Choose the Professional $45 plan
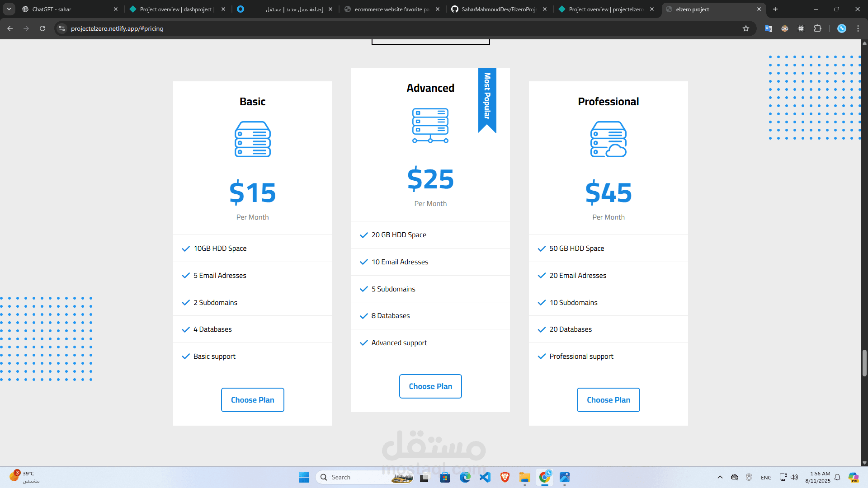Image resolution: width=868 pixels, height=488 pixels. point(608,400)
